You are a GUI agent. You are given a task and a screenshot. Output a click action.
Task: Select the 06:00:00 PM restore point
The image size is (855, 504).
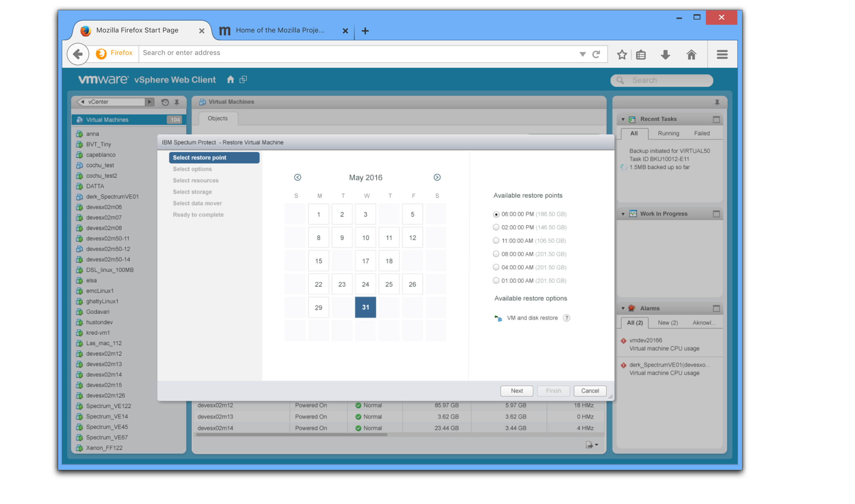[x=496, y=214]
